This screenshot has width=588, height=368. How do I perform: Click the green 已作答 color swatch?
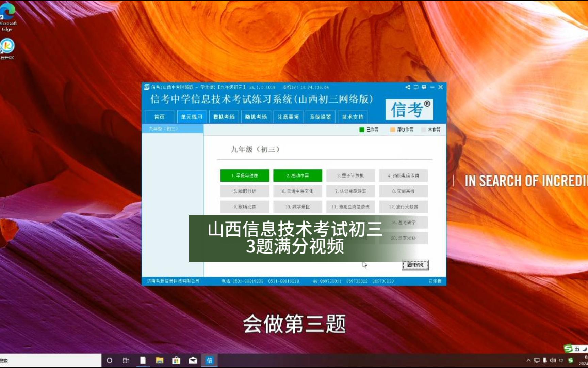(361, 130)
